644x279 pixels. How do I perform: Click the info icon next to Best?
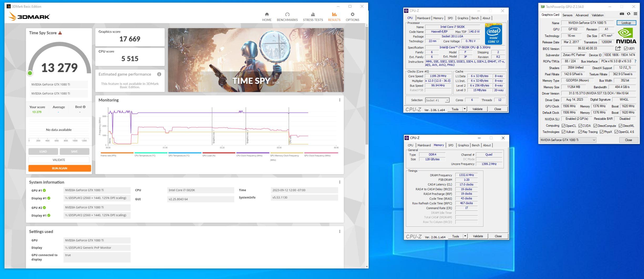pos(84,107)
